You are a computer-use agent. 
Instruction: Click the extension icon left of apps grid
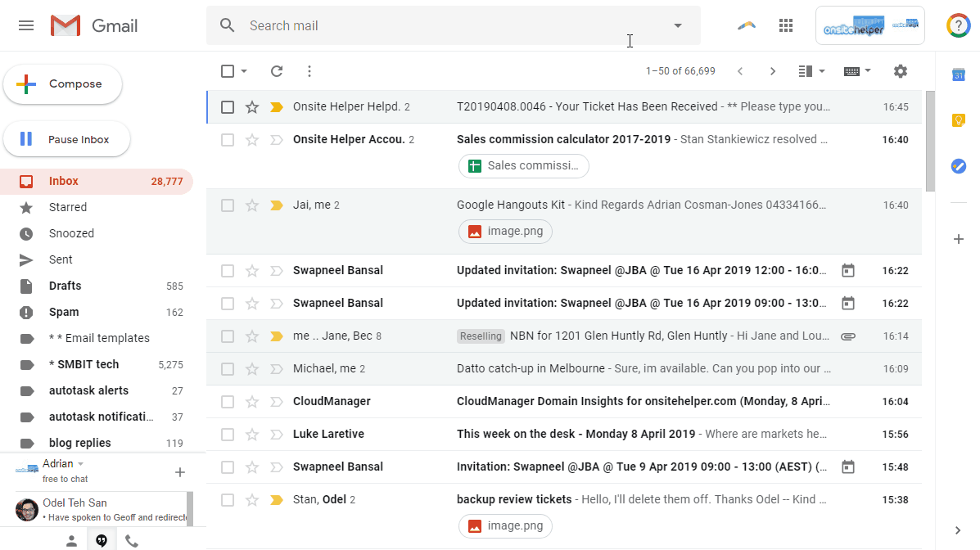(x=746, y=25)
